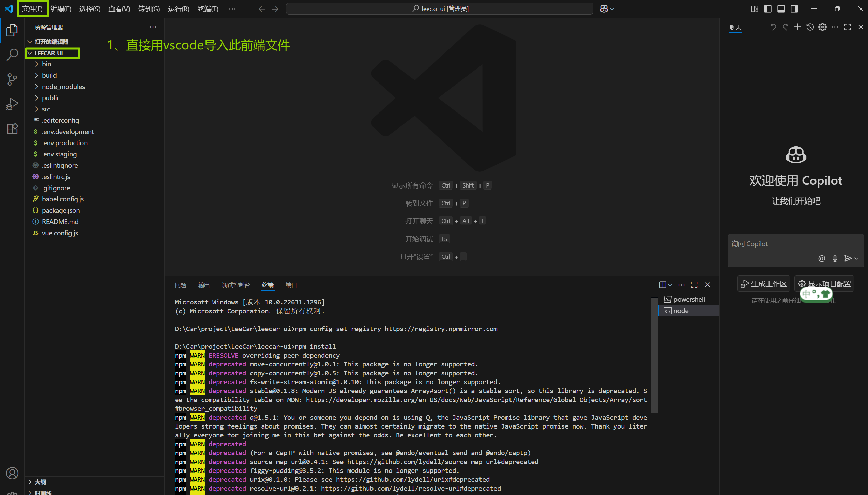868x495 pixels.
Task: Open the Extensions view
Action: click(x=12, y=129)
